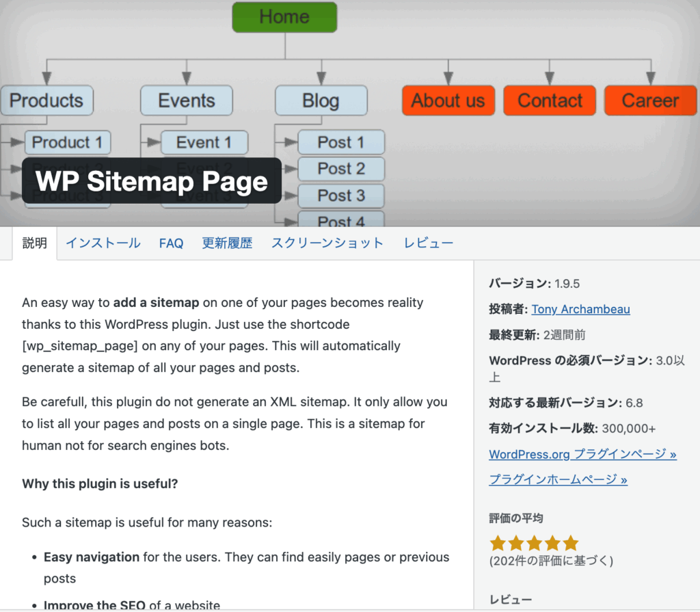Screen dimensions: 700x612
Task: Click the 有効インストール数: 300,000+ text
Action: click(x=572, y=428)
